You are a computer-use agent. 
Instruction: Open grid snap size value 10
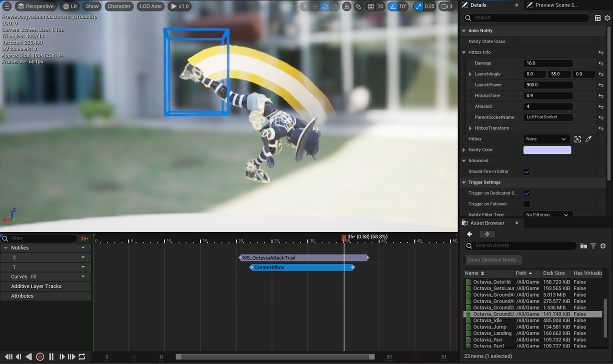[380, 7]
